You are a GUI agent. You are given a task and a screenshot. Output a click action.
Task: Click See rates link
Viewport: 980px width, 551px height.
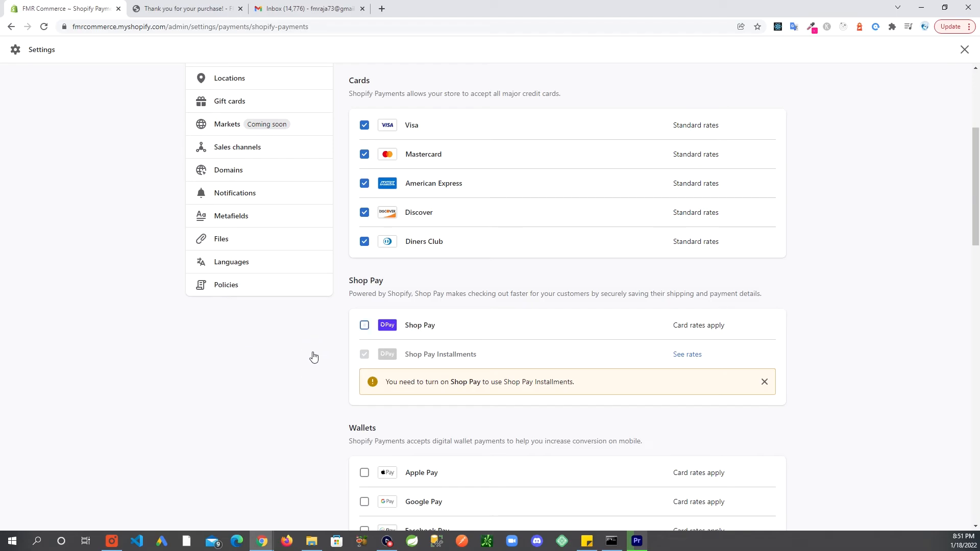[687, 354]
